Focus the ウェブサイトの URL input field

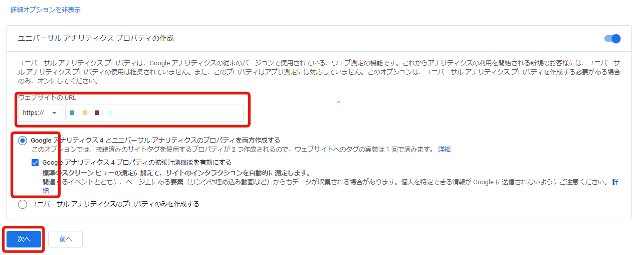point(154,113)
